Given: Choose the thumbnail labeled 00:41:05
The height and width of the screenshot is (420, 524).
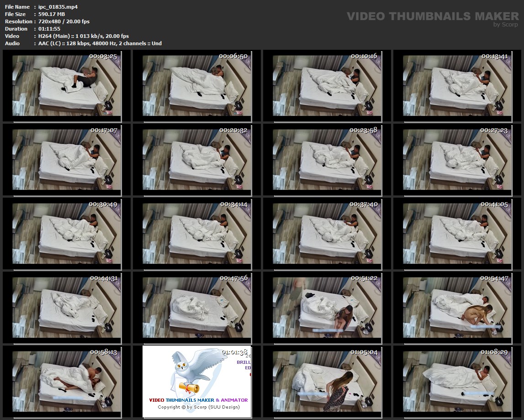Looking at the screenshot, I should click(457, 234).
